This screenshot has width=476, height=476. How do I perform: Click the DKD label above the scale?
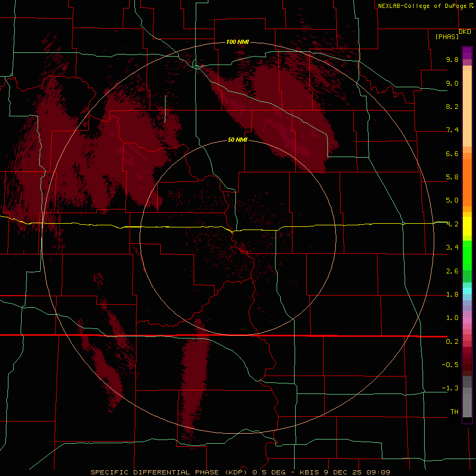pos(465,32)
